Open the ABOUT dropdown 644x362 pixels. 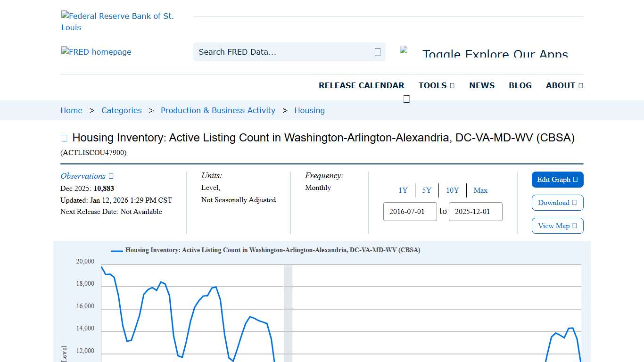point(564,85)
